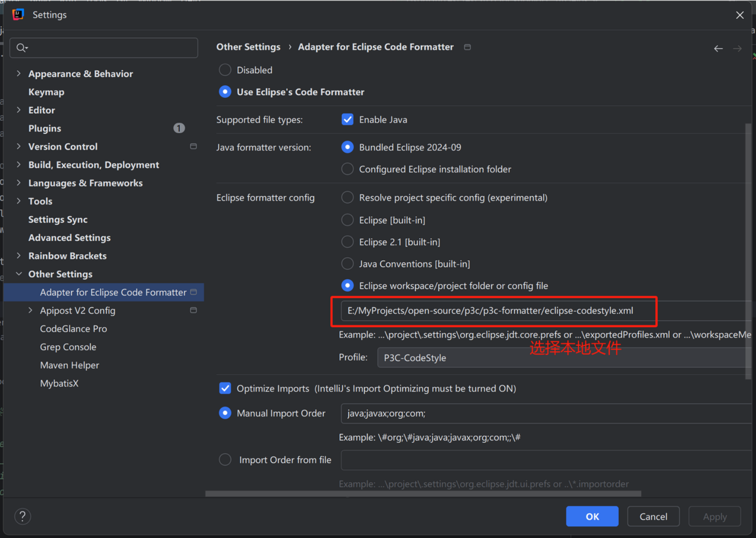This screenshot has height=538, width=756.
Task: Open the Plugins settings page
Action: tap(45, 128)
